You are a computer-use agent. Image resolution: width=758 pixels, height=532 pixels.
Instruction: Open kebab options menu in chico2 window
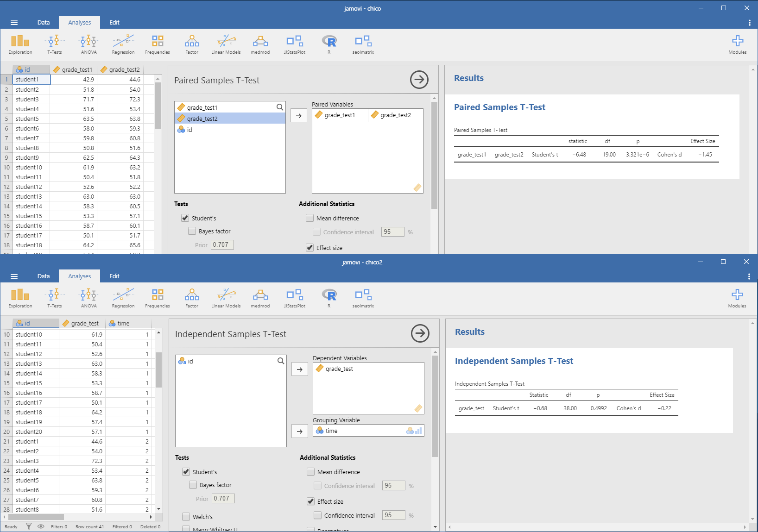click(x=749, y=276)
